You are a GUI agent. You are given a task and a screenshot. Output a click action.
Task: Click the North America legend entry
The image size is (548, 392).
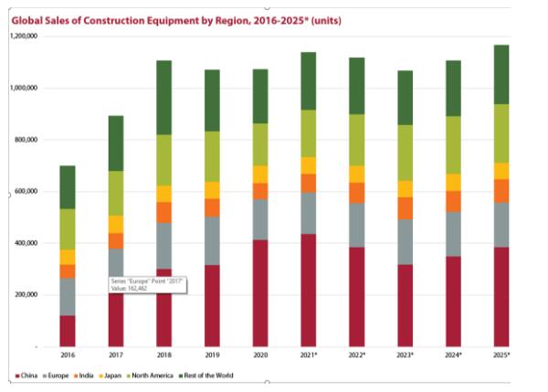pos(150,376)
